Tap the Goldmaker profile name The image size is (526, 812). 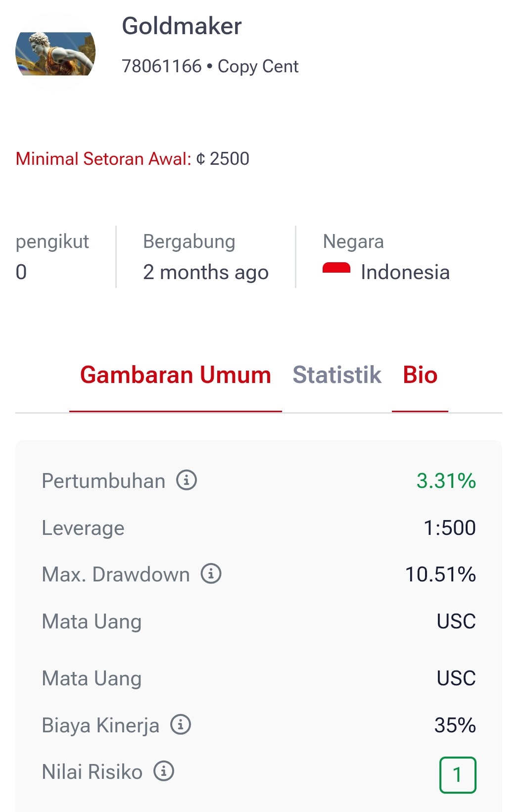tap(182, 26)
